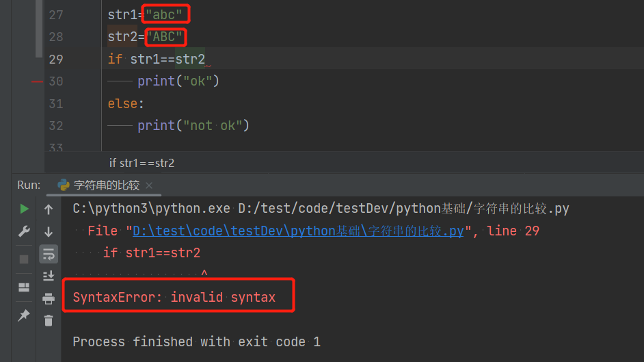Clear console output with trash icon

point(49,320)
